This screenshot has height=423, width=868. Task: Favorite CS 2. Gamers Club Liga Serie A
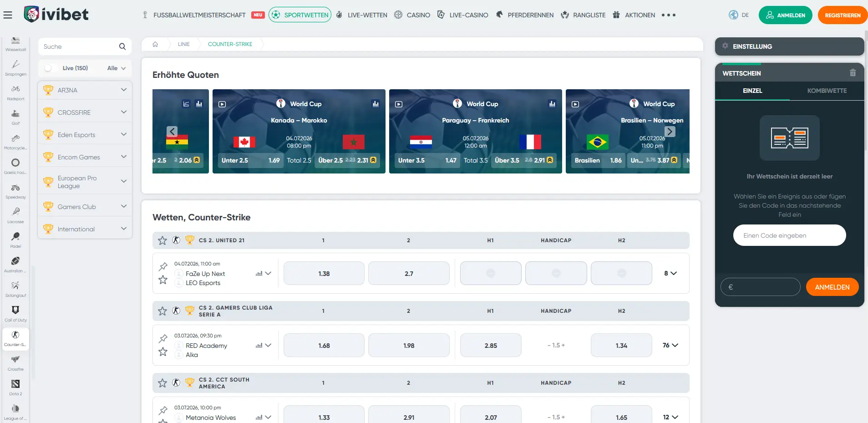click(x=162, y=311)
